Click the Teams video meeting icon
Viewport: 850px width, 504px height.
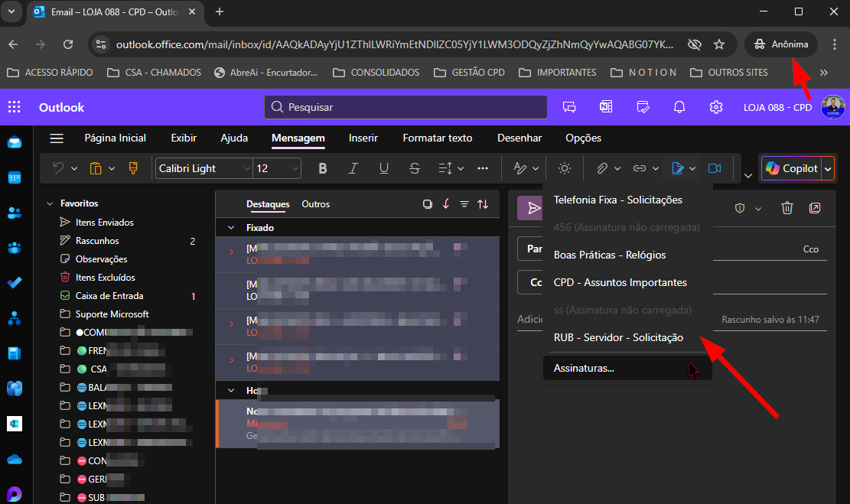715,168
